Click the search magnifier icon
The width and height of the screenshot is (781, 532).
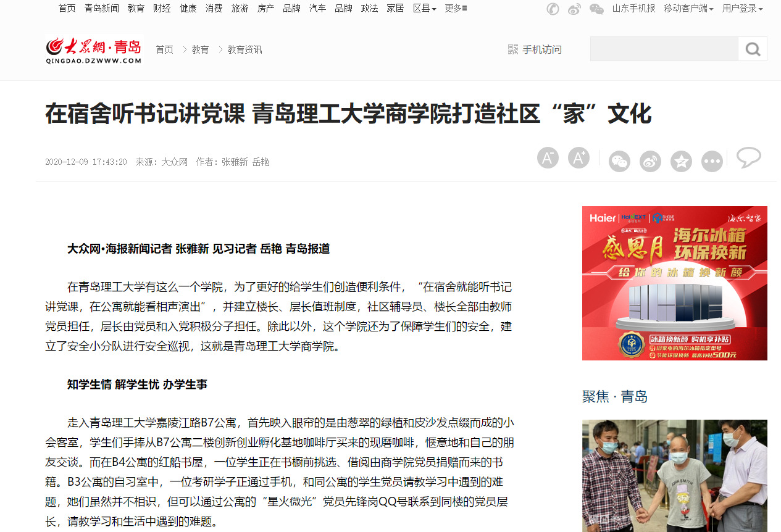click(x=753, y=49)
